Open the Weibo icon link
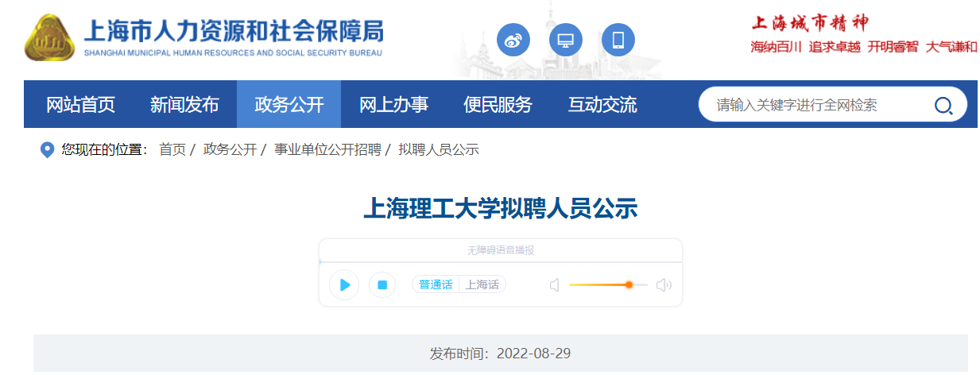980x375 pixels. (513, 40)
